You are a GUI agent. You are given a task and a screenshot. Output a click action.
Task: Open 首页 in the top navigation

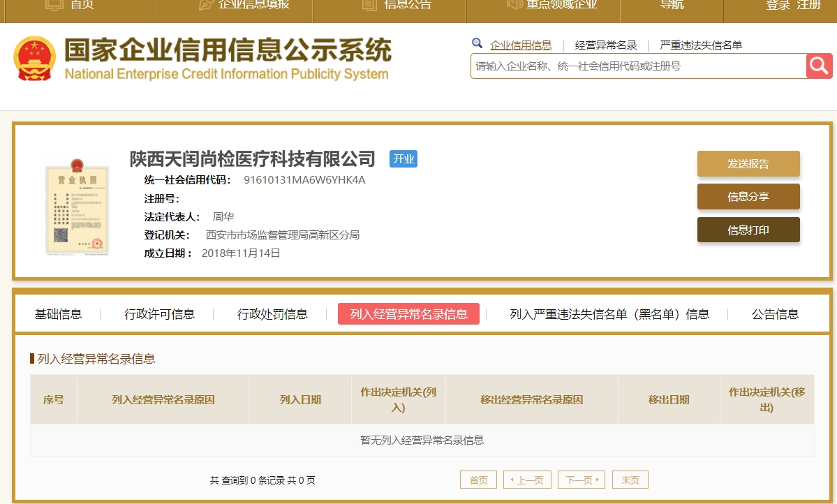click(x=82, y=5)
